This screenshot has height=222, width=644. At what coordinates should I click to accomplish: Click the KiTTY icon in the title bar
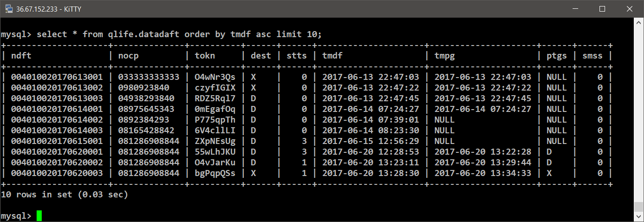[8, 9]
